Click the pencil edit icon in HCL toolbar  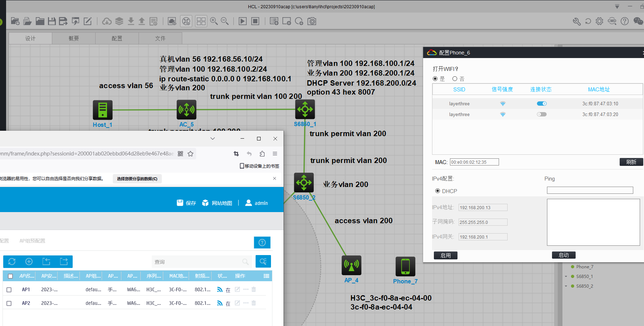pyautogui.click(x=88, y=21)
